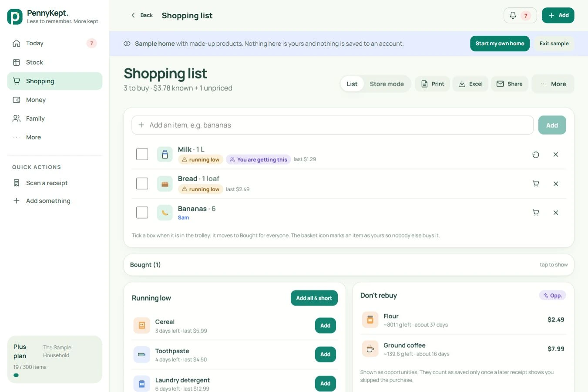Open Scan a receipt quick action
The width and height of the screenshot is (588, 392).
[x=54, y=183]
